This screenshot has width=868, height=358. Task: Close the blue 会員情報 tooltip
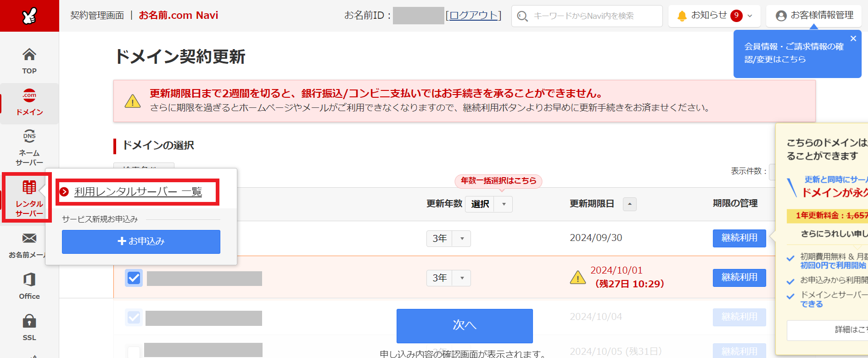[x=853, y=39]
